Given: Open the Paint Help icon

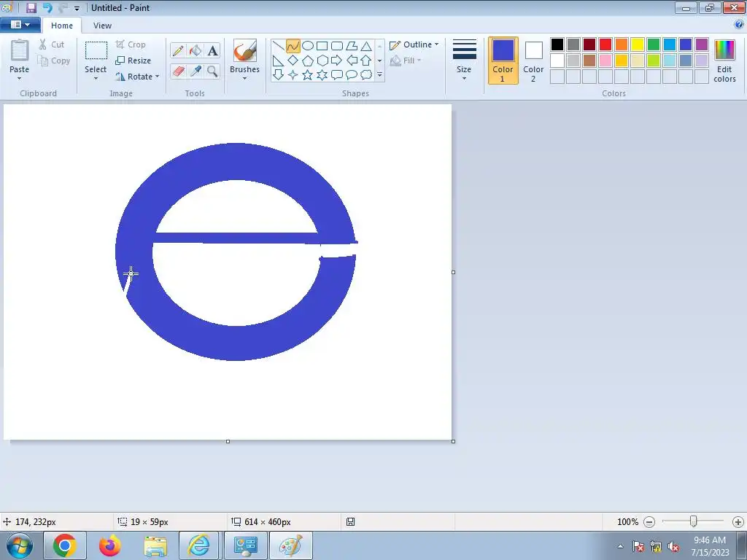Looking at the screenshot, I should [x=739, y=25].
